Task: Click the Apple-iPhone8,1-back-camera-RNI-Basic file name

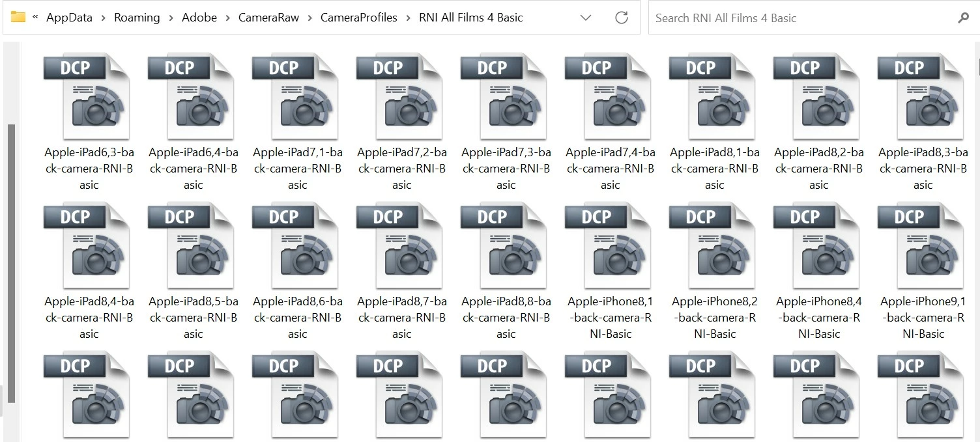Action: pyautogui.click(x=611, y=318)
